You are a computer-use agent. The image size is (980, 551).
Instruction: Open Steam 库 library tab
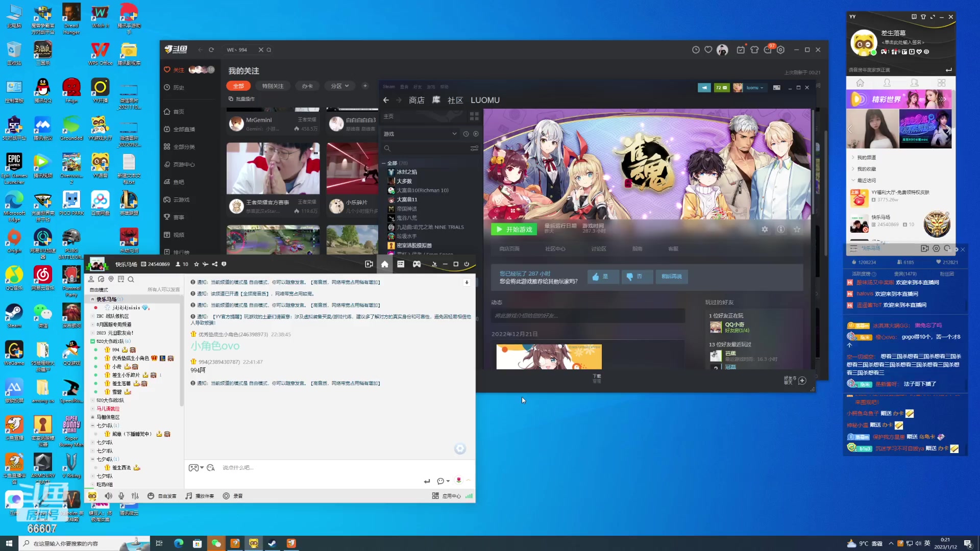pos(436,100)
